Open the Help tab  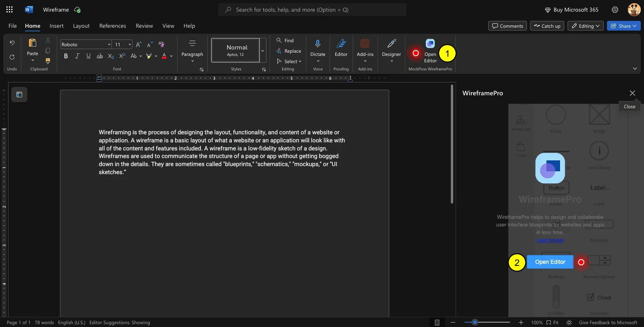[189, 26]
